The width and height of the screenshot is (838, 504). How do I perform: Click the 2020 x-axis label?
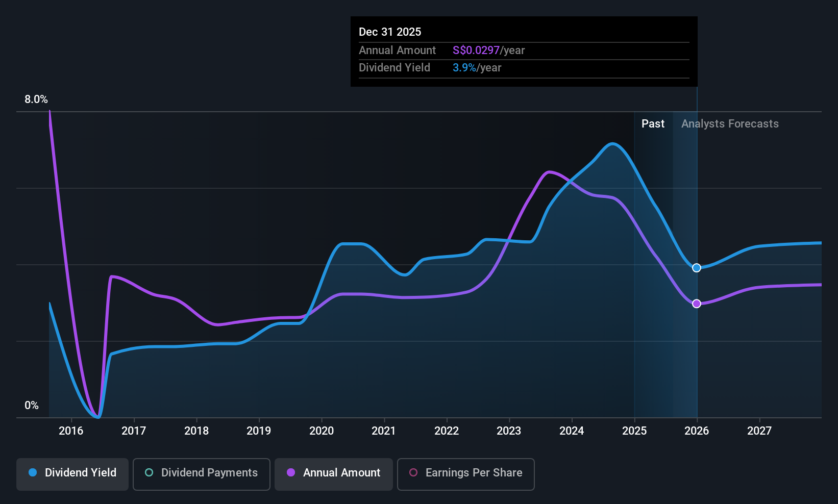322,431
